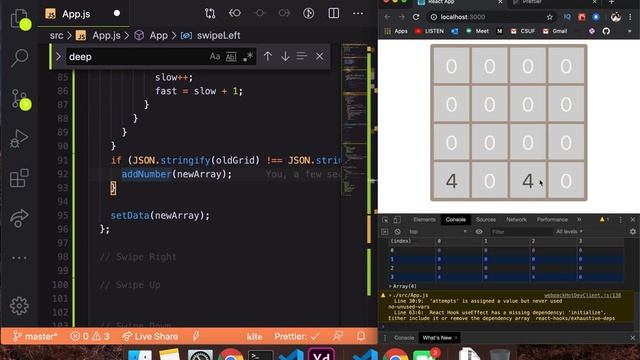Go to next match in find widget
Image resolution: width=640 pixels, height=360 pixels.
point(285,56)
